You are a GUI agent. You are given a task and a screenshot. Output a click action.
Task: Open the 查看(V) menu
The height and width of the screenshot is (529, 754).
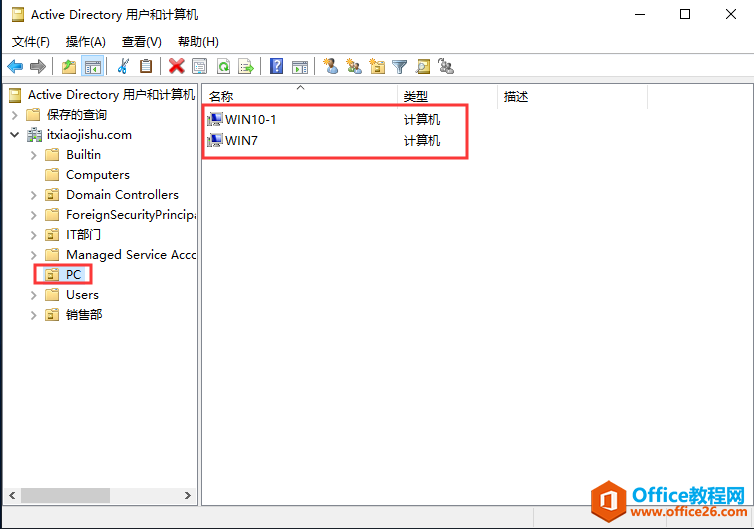tap(142, 42)
